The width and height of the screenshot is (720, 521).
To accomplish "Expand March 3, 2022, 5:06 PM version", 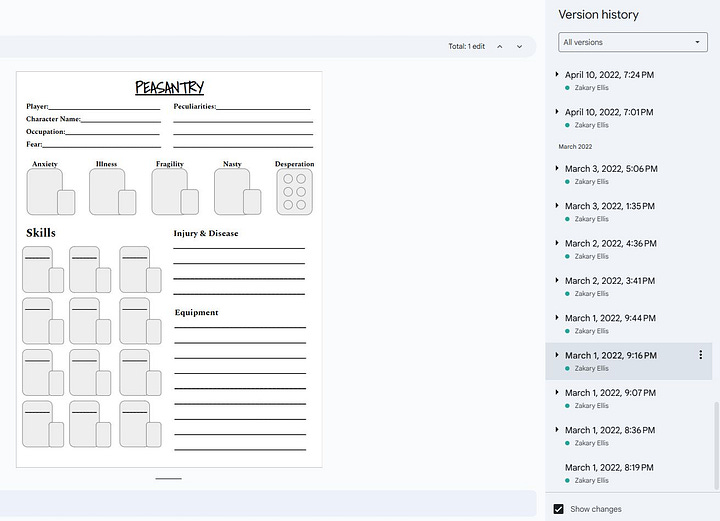I will tap(557, 168).
